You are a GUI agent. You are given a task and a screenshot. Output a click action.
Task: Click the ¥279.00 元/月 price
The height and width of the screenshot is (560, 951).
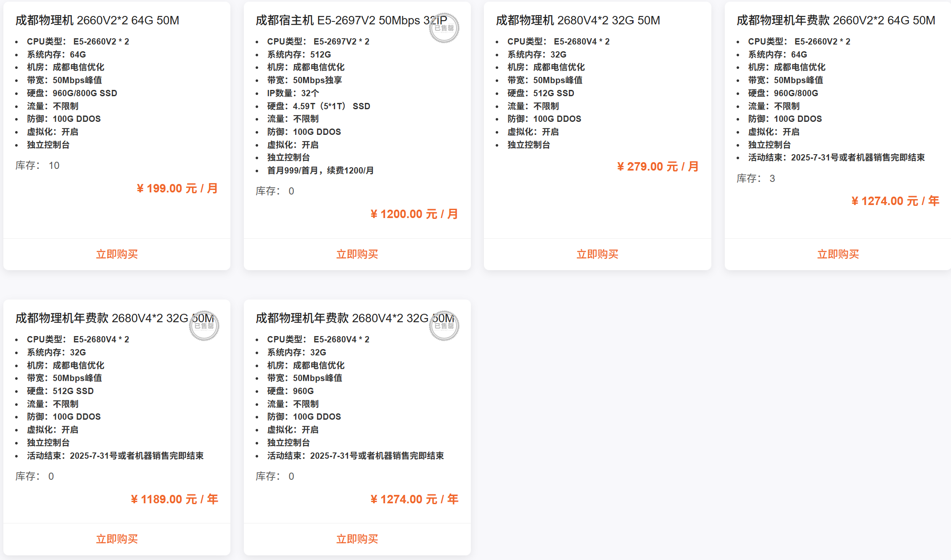point(658,167)
